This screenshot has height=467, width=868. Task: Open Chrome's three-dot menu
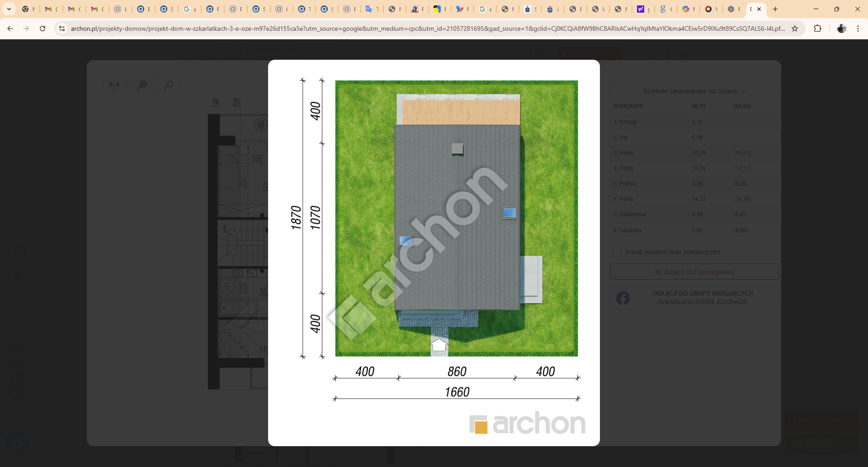coord(858,29)
